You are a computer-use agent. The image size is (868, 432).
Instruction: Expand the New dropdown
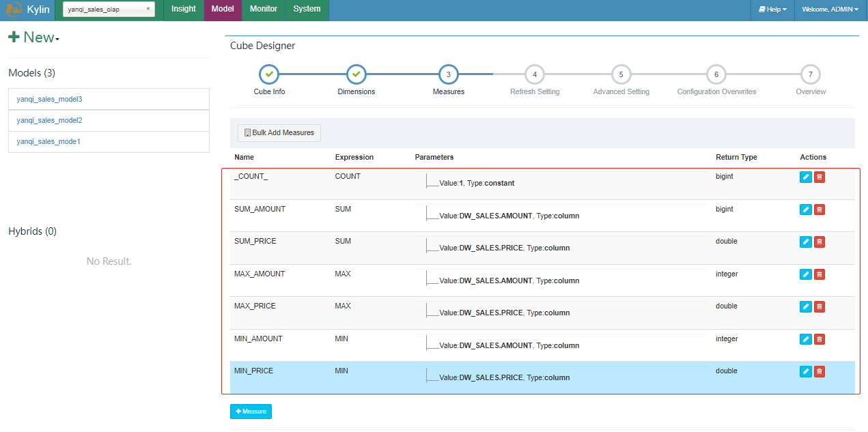coord(34,38)
